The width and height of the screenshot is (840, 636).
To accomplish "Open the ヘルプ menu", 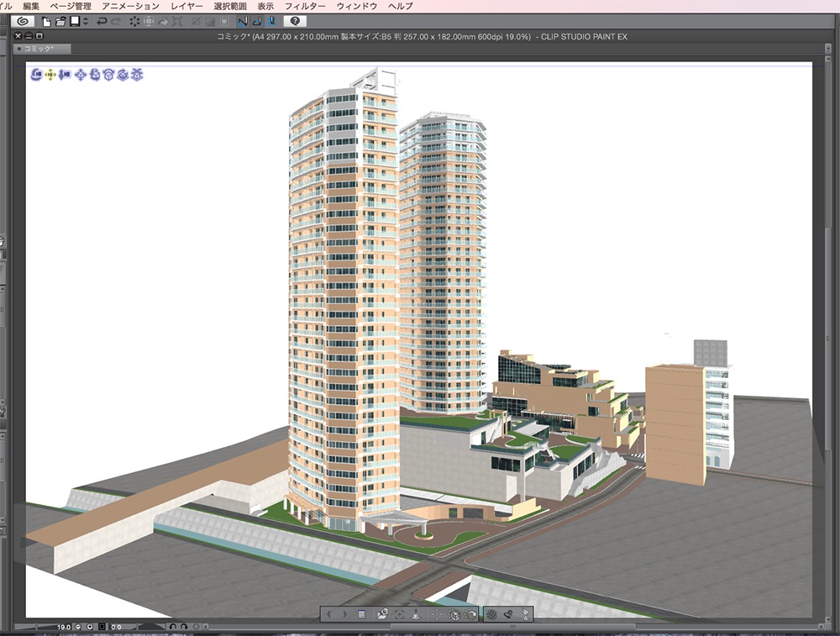I will tap(401, 6).
